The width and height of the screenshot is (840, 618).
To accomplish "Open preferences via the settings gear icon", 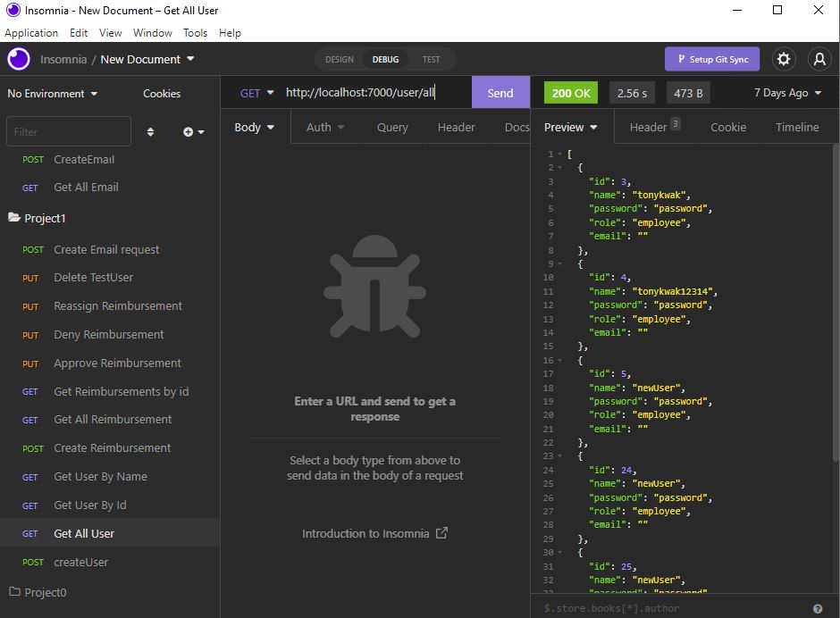I will click(x=784, y=59).
